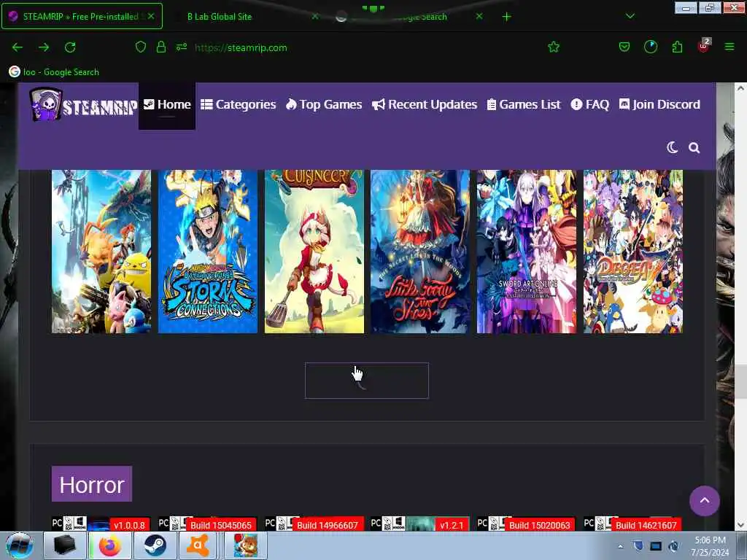The width and height of the screenshot is (747, 560).
Task: Open the Games List menu item
Action: point(524,105)
